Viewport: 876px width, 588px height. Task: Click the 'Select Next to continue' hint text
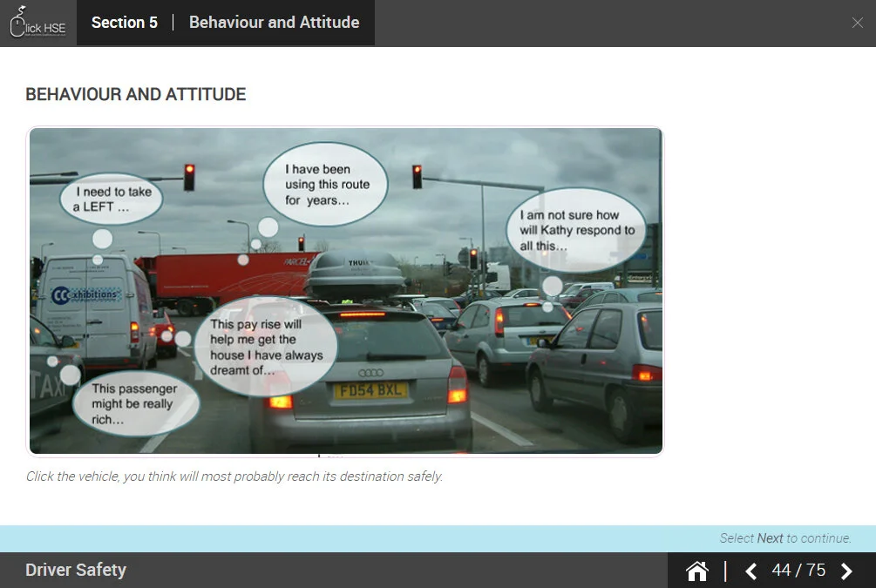coord(784,538)
